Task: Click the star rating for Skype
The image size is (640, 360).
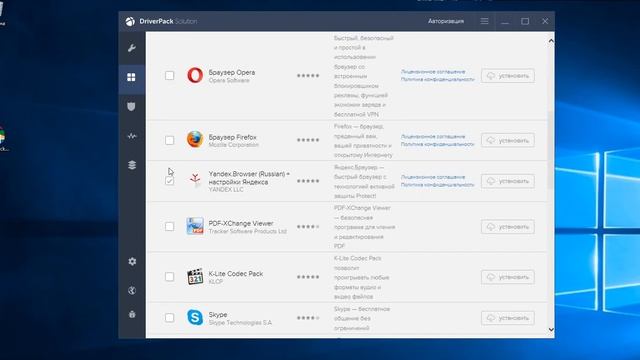Action: click(x=308, y=318)
